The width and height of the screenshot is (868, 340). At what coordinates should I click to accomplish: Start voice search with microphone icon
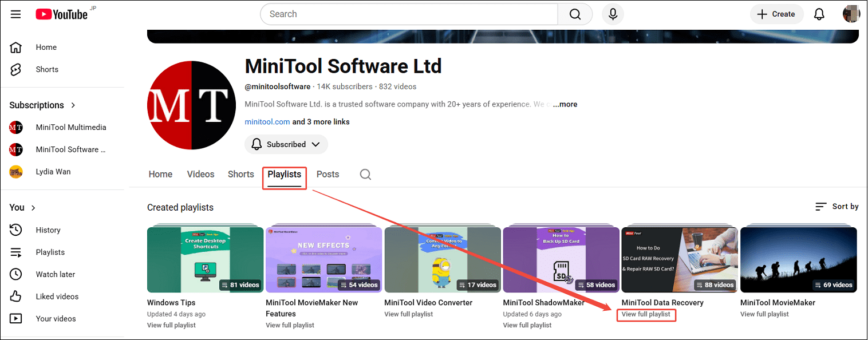coord(613,14)
